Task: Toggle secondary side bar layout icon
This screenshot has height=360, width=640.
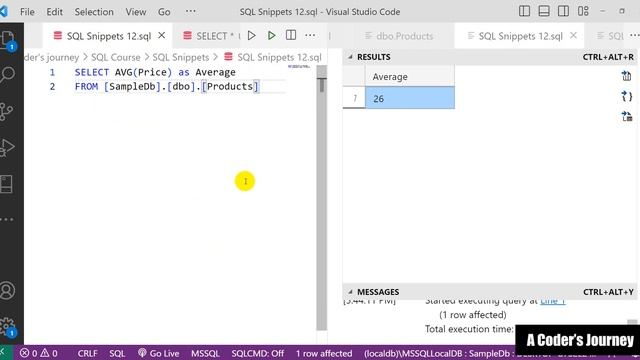Action: (x=563, y=11)
